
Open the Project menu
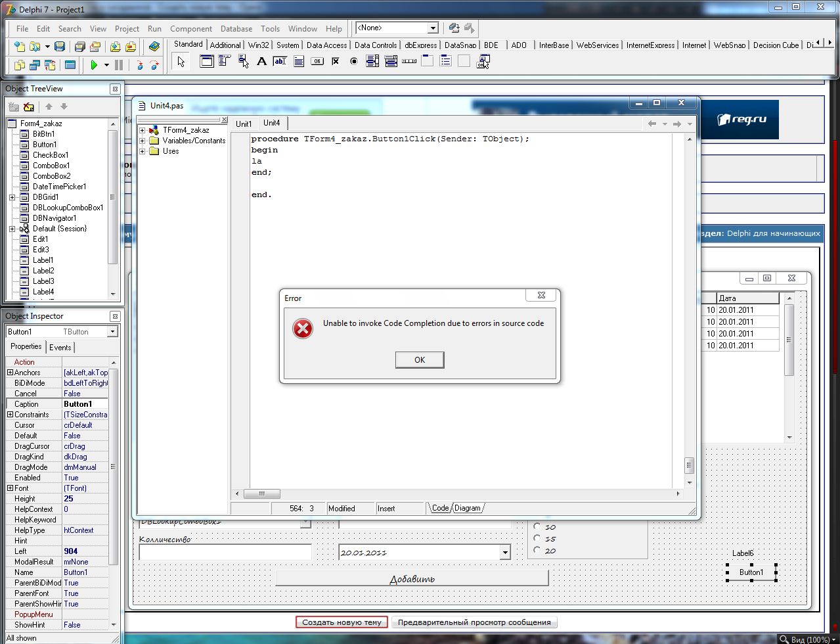pyautogui.click(x=127, y=29)
